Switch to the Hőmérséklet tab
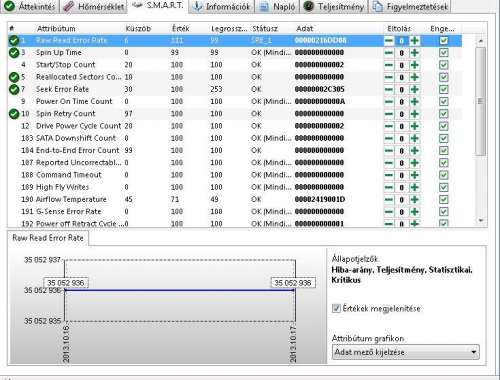This screenshot has width=500, height=380. click(93, 6)
